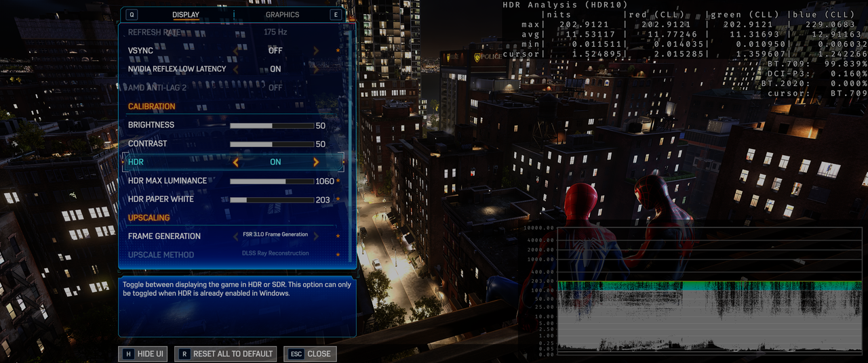
Task: Click the luminance waveform graph overlay
Action: [x=709, y=291]
